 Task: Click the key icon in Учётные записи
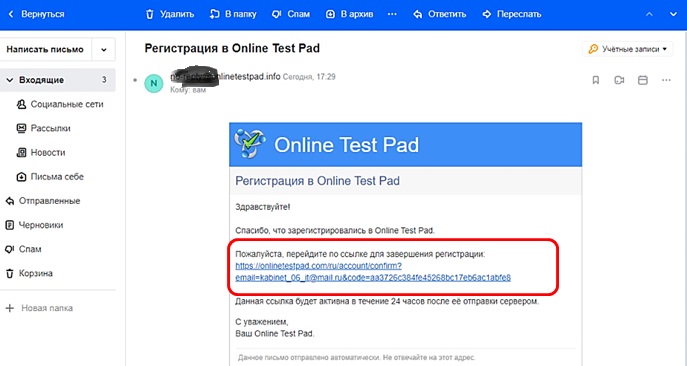593,49
